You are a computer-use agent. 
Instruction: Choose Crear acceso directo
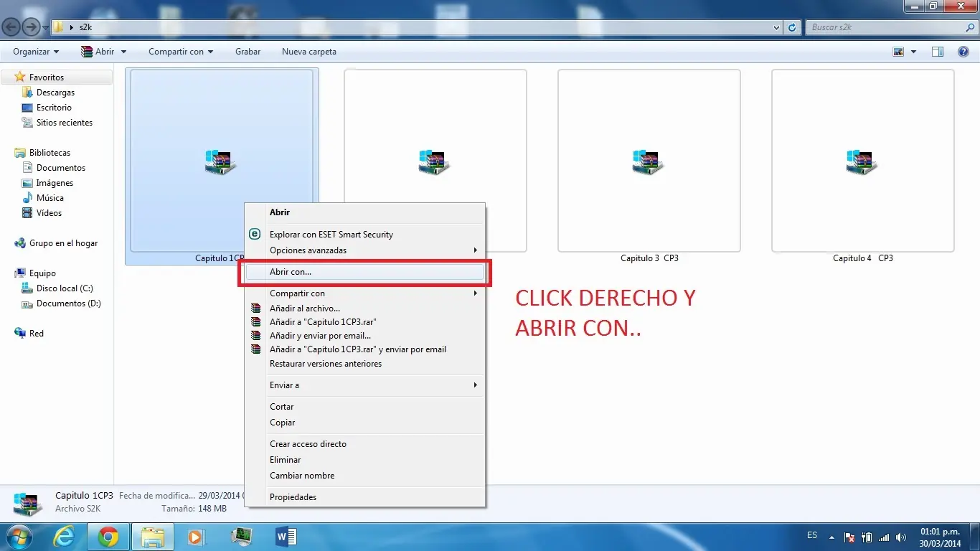(365, 444)
